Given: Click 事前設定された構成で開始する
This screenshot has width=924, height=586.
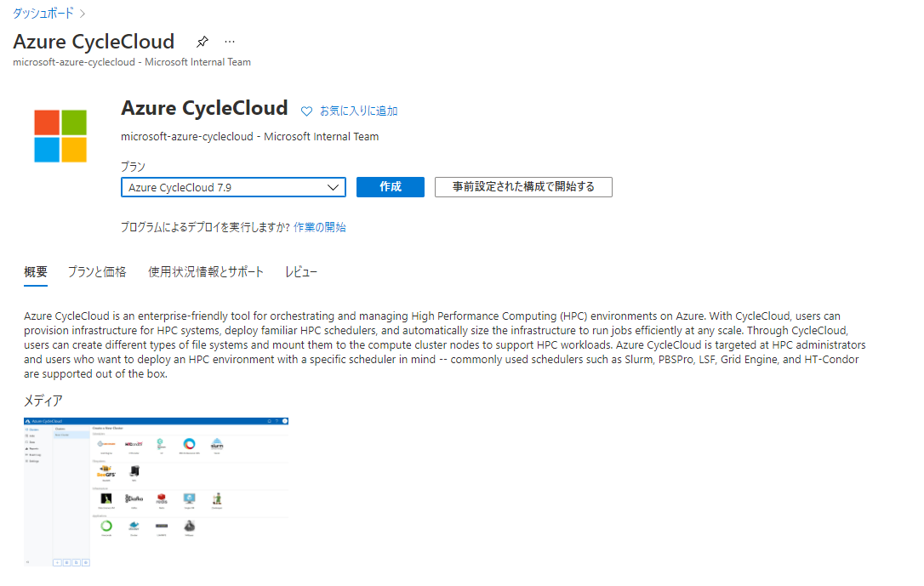Looking at the screenshot, I should (523, 186).
